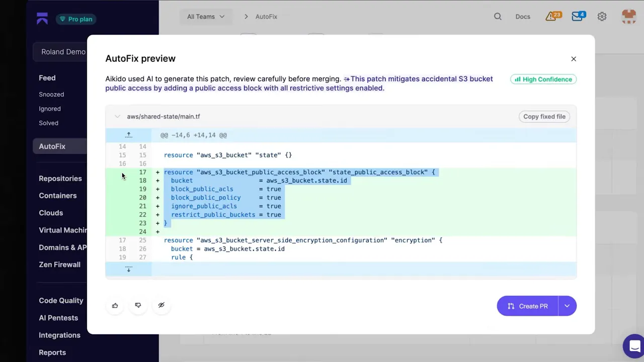The width and height of the screenshot is (644, 362).
Task: Click the Aikido logo icon
Action: [42, 19]
